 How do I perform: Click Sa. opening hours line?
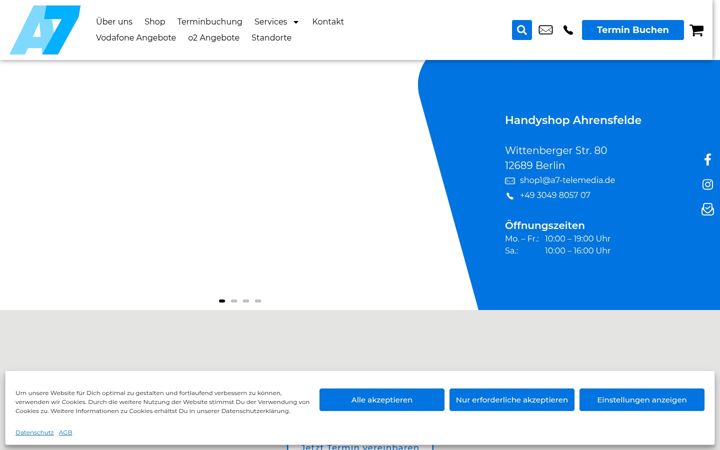pyautogui.click(x=558, y=251)
